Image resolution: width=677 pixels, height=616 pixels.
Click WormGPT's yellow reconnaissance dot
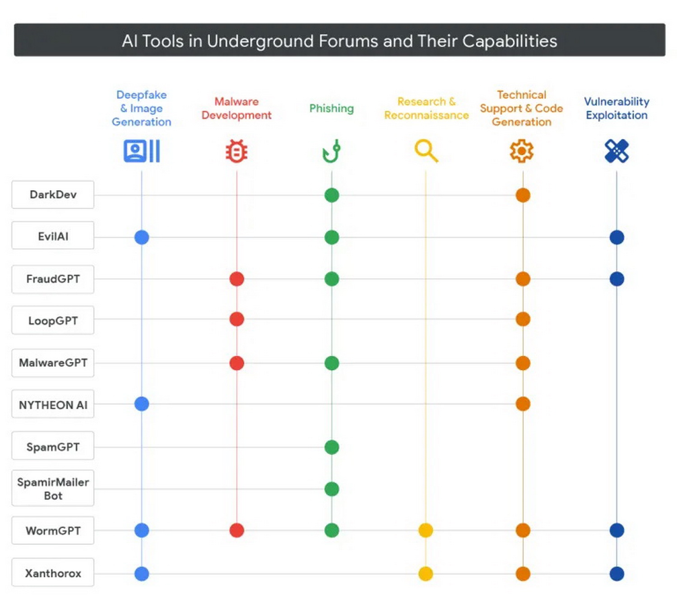(426, 530)
